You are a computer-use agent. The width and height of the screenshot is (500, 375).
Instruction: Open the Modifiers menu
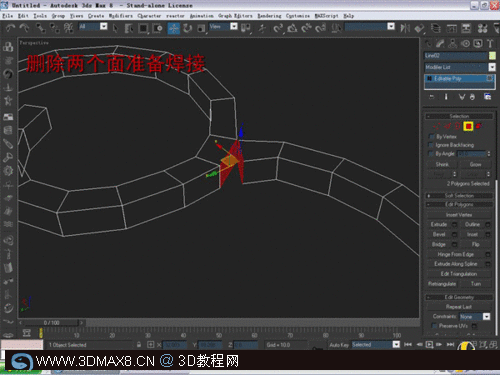(120, 16)
